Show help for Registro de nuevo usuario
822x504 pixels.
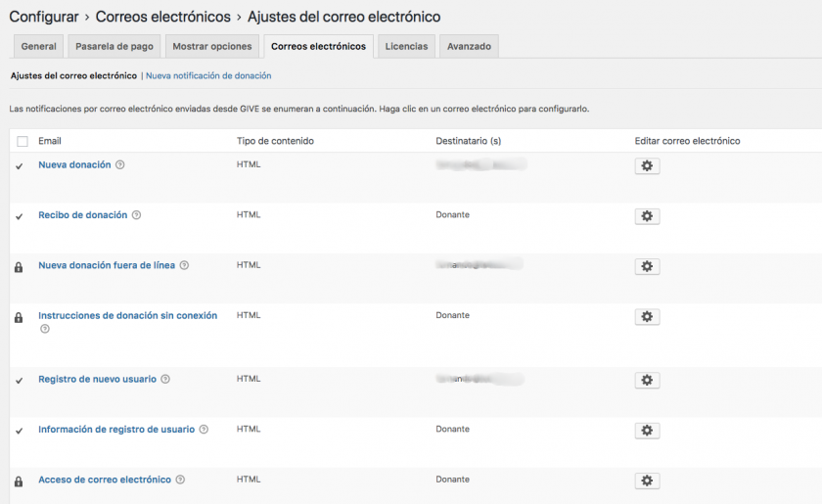(x=165, y=379)
